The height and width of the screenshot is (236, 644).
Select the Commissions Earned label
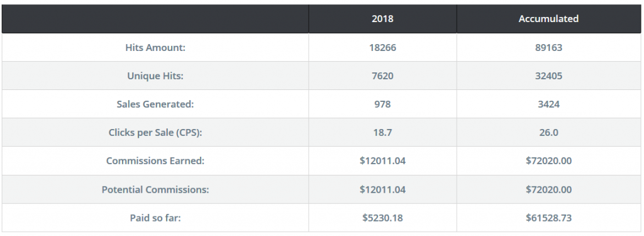[155, 161]
